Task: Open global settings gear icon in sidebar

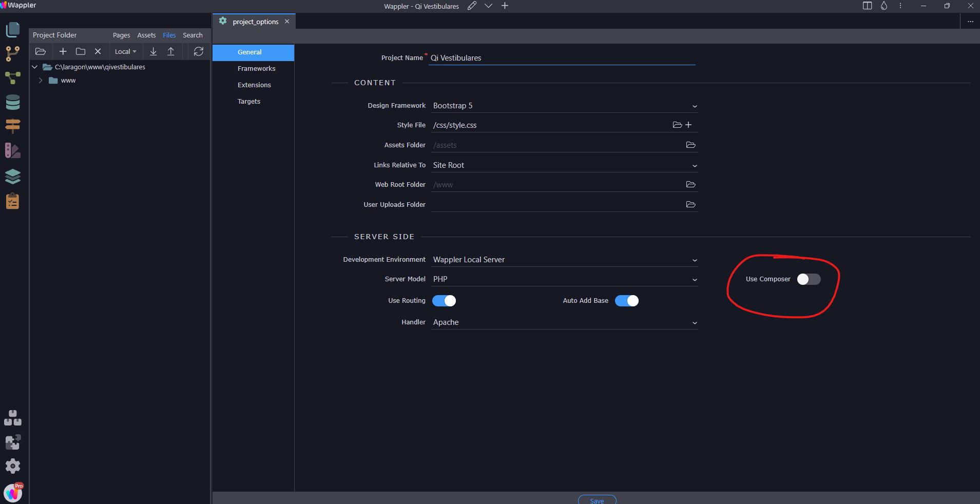Action: pos(12,466)
